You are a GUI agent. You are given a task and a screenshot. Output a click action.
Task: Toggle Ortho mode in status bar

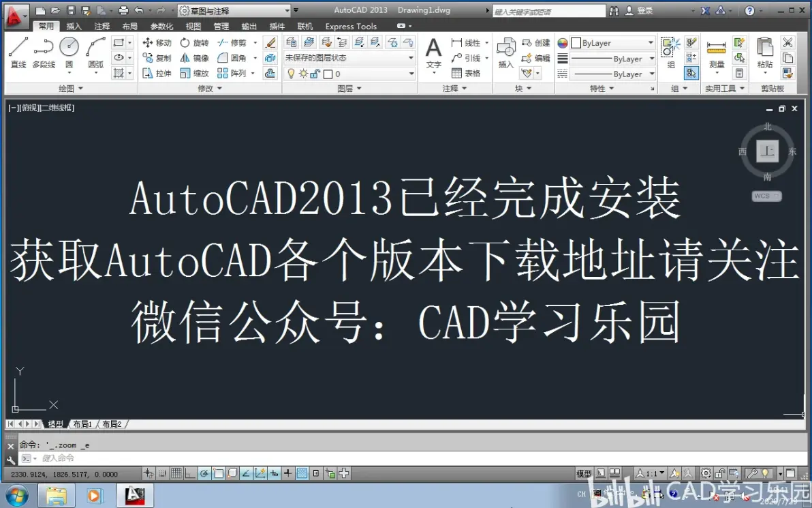point(190,473)
